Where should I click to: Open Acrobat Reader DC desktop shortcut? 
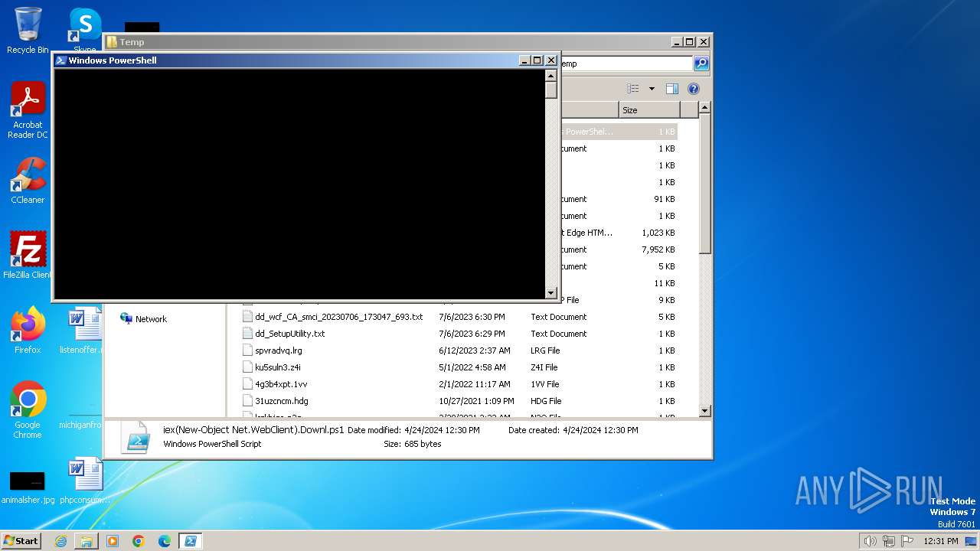click(x=28, y=110)
